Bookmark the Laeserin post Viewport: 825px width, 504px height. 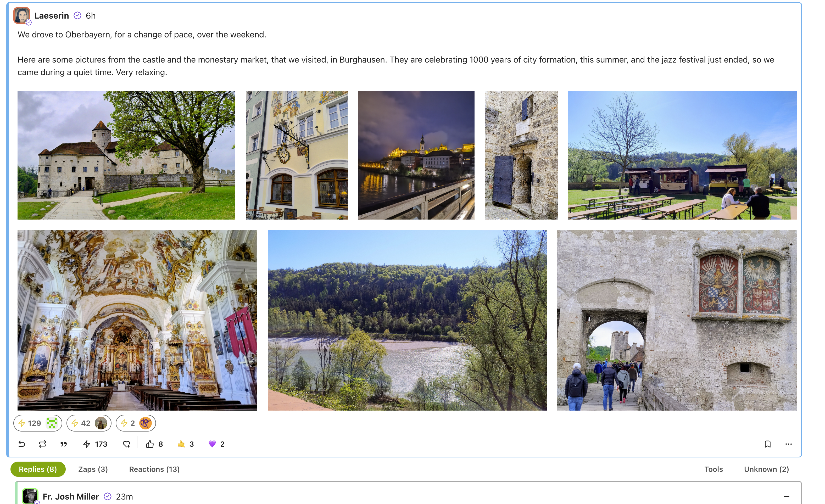pyautogui.click(x=768, y=444)
